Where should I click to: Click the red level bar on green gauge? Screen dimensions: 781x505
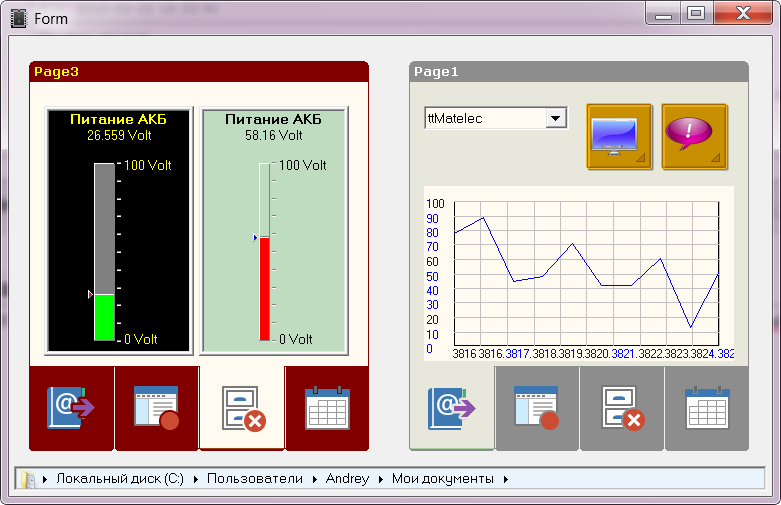[x=264, y=289]
